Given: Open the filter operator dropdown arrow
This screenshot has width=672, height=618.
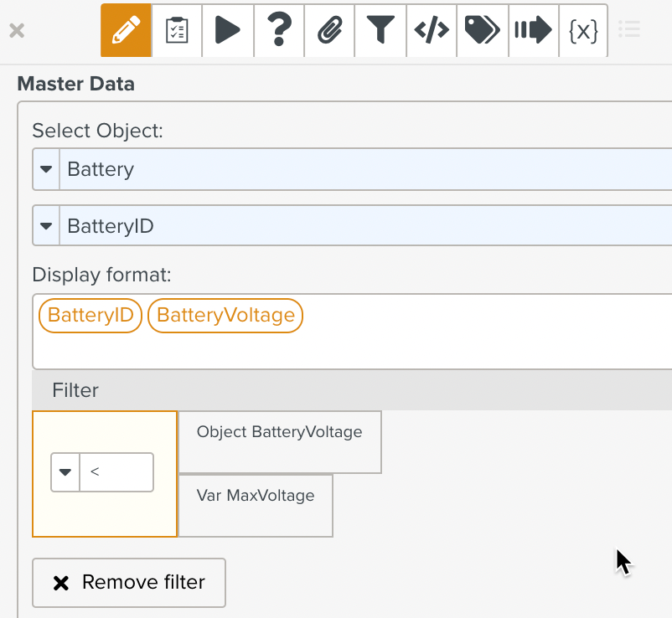Looking at the screenshot, I should (x=65, y=472).
